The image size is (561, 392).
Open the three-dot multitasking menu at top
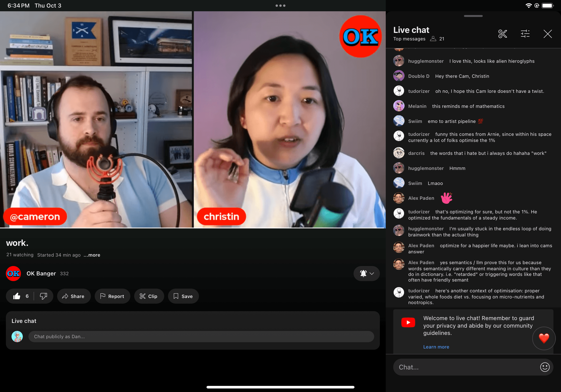click(280, 6)
